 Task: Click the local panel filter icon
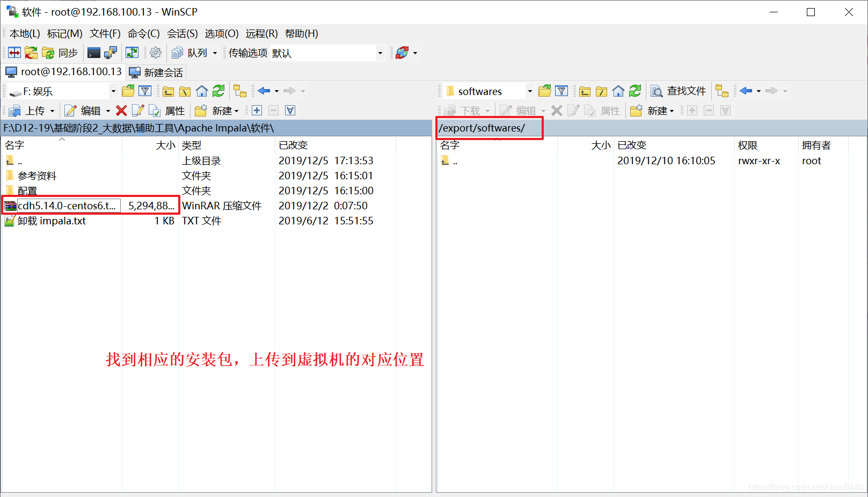tap(145, 91)
